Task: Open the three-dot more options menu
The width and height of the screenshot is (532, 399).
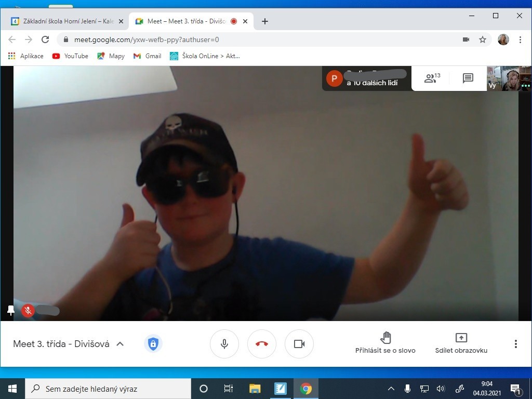Action: tap(515, 344)
